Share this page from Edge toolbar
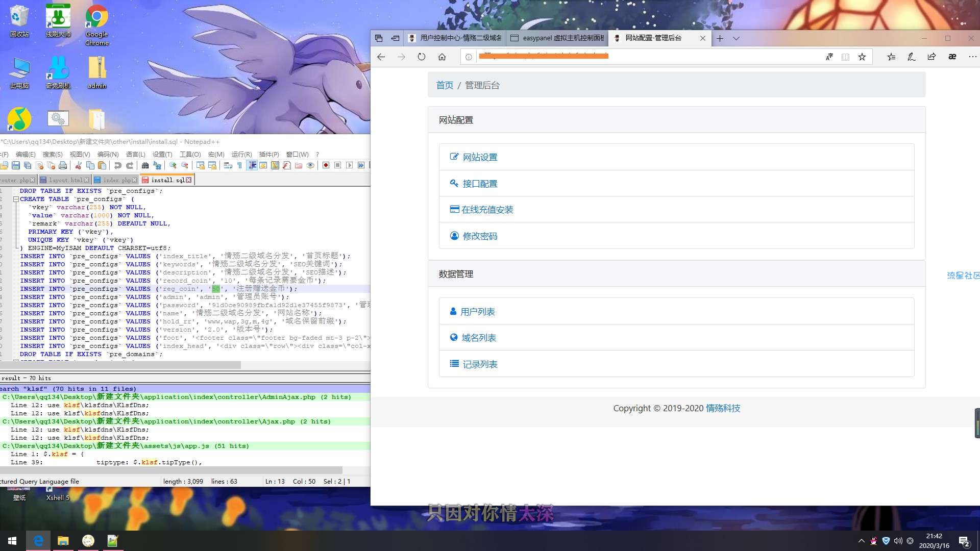Image resolution: width=980 pixels, height=551 pixels. (932, 57)
